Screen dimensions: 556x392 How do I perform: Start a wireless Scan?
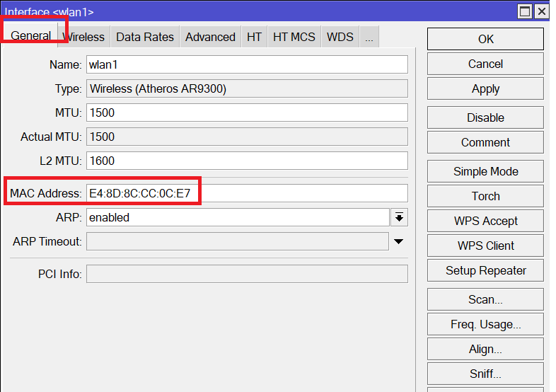[485, 299]
